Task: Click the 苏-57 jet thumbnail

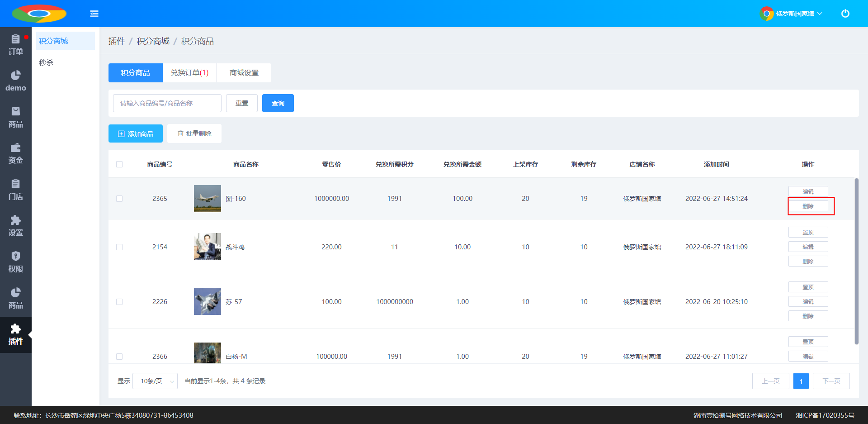Action: [x=208, y=301]
